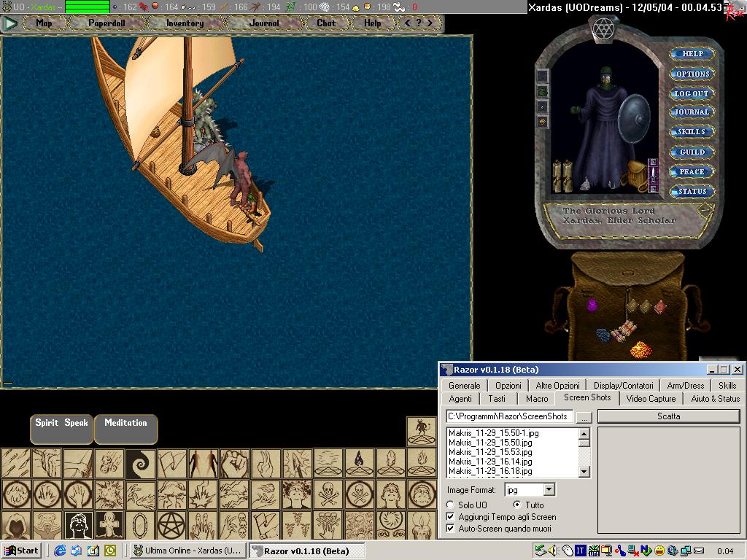Screen dimensions: 747x560
Task: Select Makris_11-29_15.53.jpg in the list
Action: (x=490, y=452)
